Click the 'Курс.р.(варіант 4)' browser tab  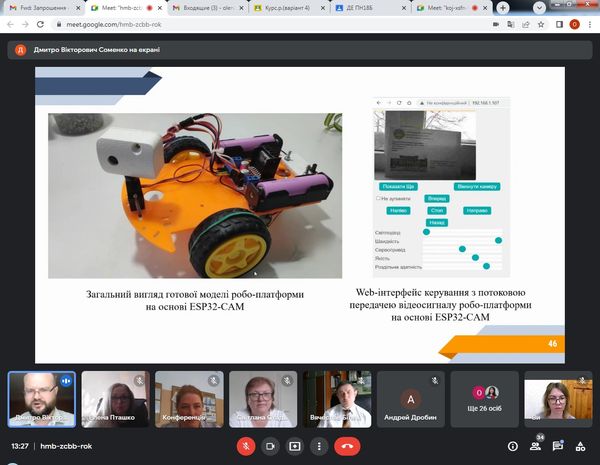pyautogui.click(x=290, y=7)
